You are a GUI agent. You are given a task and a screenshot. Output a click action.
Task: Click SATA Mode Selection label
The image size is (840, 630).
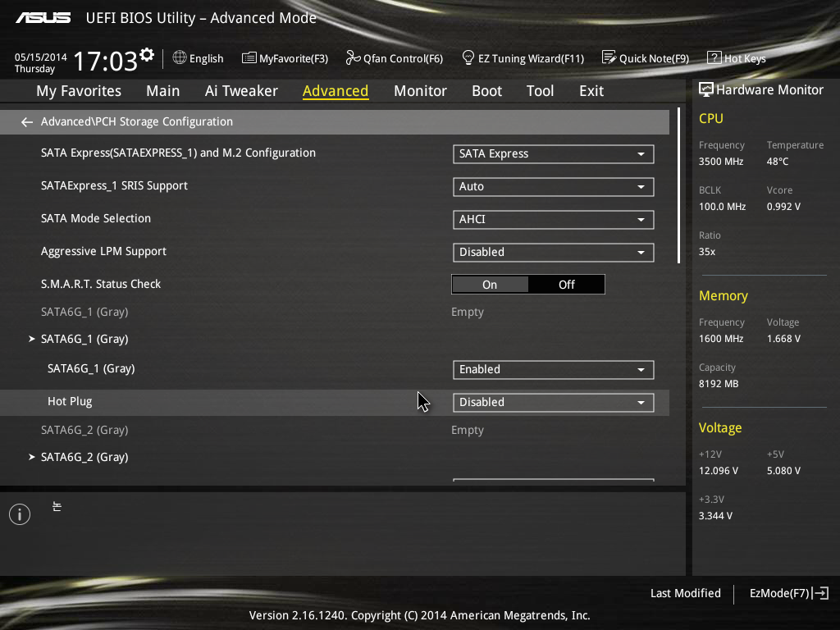[x=96, y=218]
